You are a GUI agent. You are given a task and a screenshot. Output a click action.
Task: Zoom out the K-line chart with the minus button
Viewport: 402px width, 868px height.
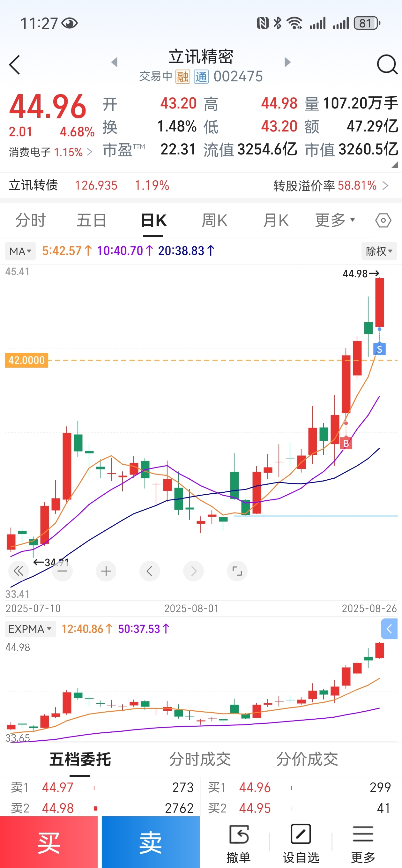tap(62, 571)
